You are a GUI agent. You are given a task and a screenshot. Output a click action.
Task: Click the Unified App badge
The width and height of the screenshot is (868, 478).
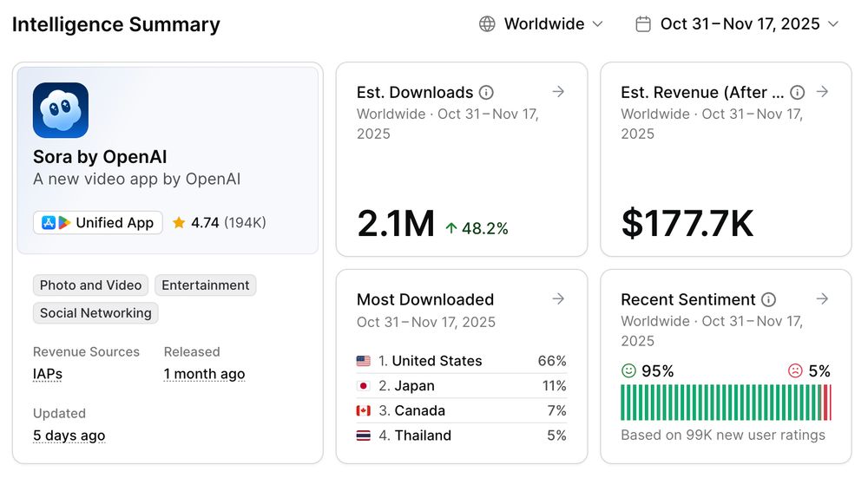[x=98, y=223]
